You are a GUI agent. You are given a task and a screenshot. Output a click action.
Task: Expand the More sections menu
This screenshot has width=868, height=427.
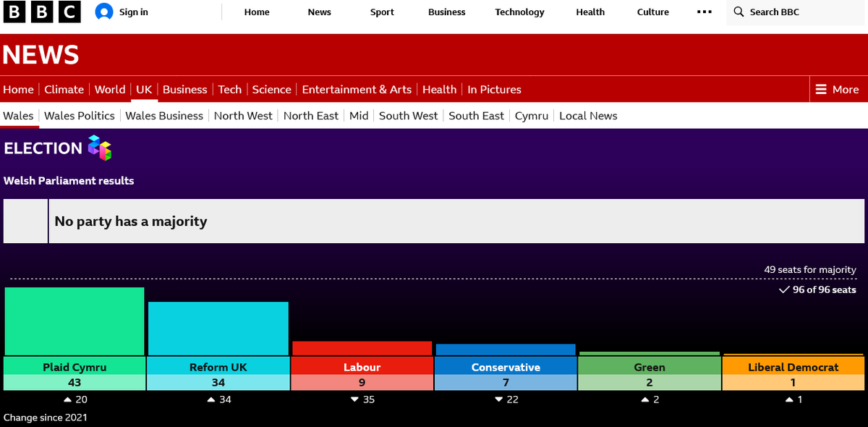[838, 90]
